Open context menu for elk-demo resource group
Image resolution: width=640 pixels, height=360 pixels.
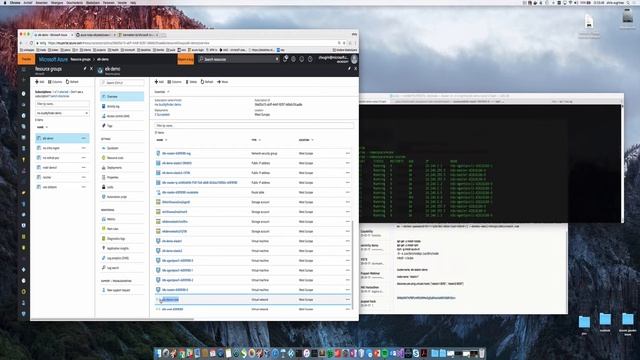pyautogui.click(x=84, y=138)
